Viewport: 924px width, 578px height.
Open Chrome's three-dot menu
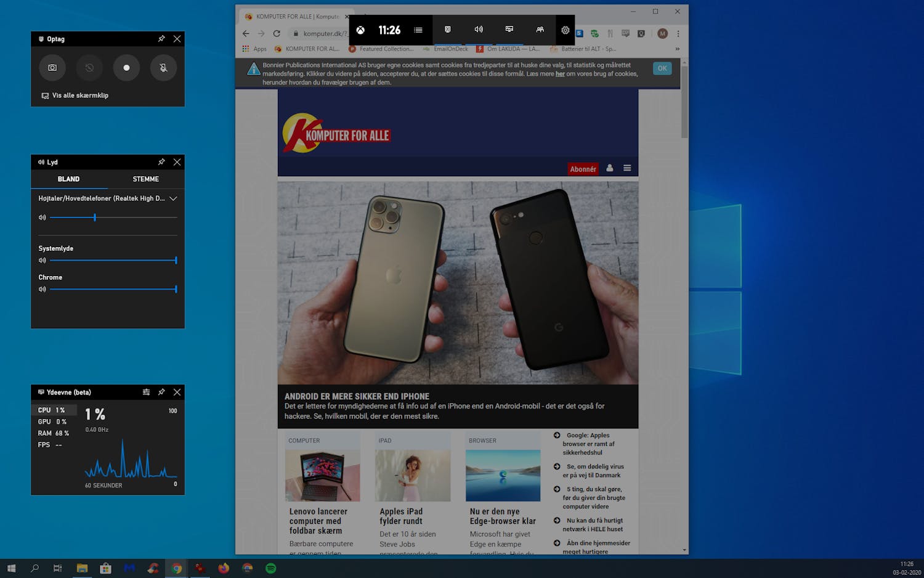click(677, 33)
